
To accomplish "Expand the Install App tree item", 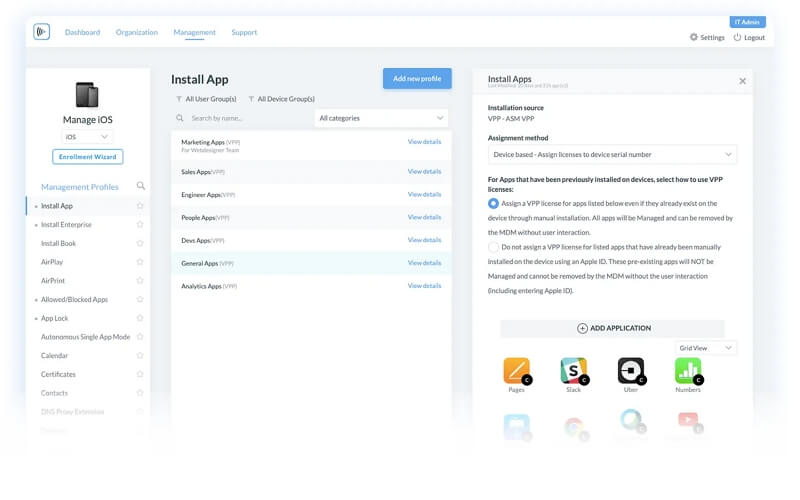I will tap(36, 206).
